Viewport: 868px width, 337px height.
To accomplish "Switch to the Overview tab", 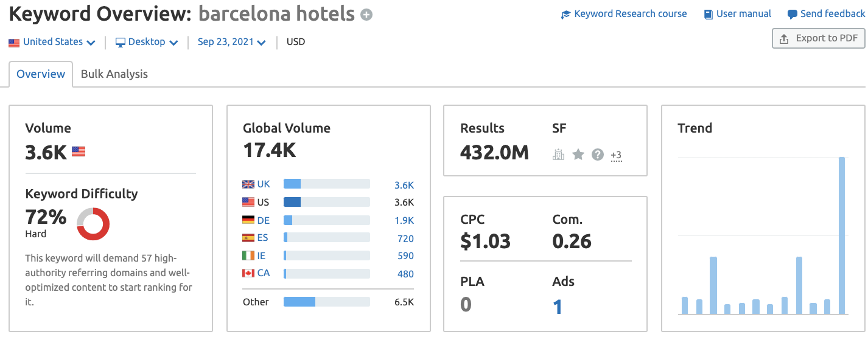I will [x=41, y=74].
